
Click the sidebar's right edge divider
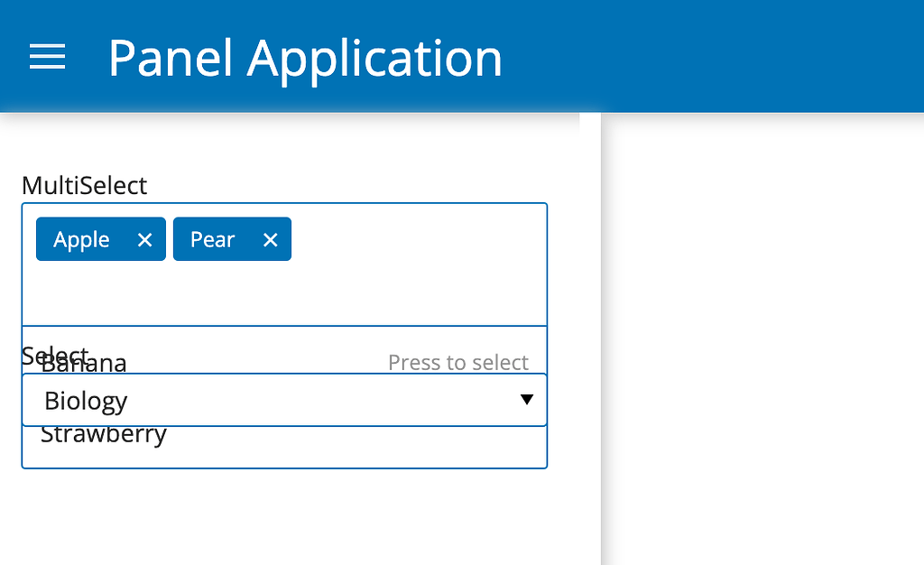point(601,338)
